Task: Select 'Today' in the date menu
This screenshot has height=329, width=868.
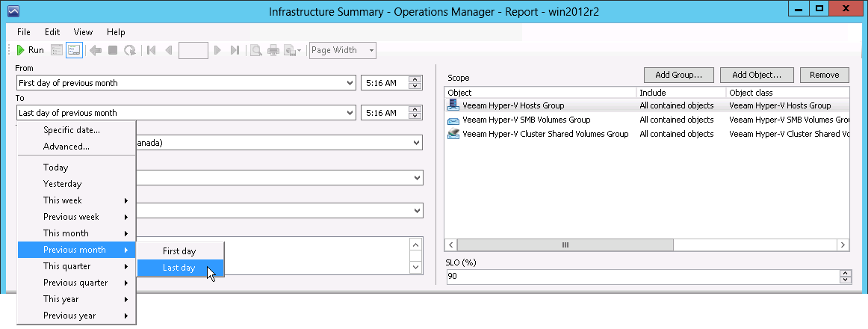Action: (x=76, y=167)
